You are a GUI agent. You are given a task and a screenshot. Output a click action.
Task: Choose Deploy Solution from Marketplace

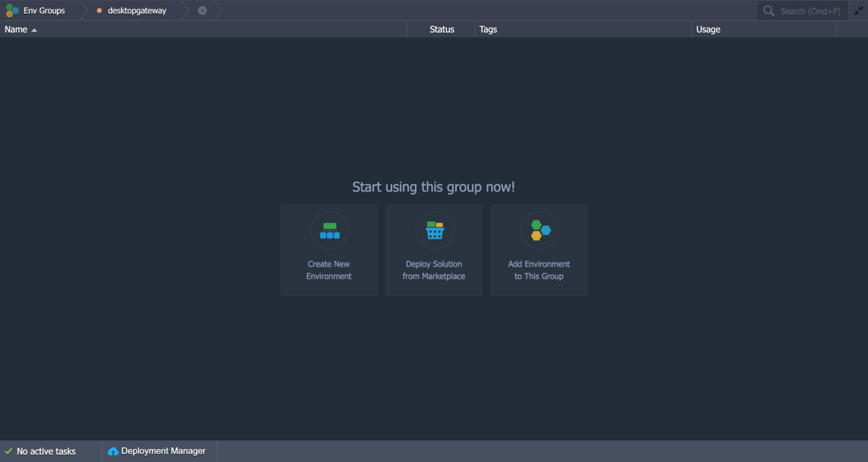pyautogui.click(x=434, y=250)
